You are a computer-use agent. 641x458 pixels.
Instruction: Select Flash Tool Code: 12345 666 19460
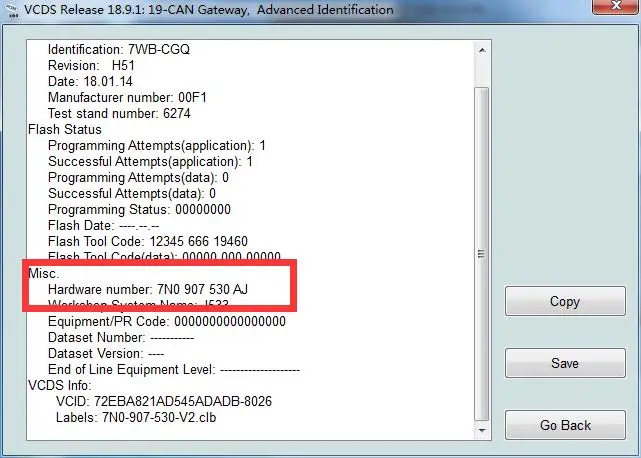[148, 241]
